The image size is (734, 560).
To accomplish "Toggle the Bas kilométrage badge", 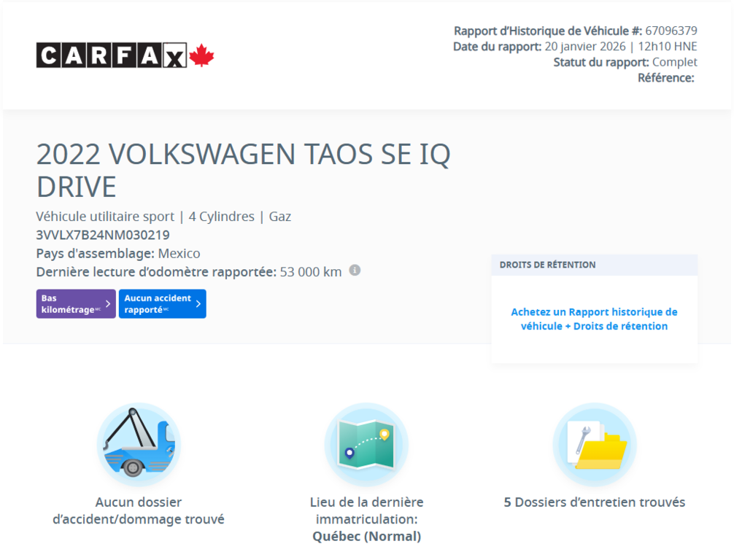I will coord(75,303).
